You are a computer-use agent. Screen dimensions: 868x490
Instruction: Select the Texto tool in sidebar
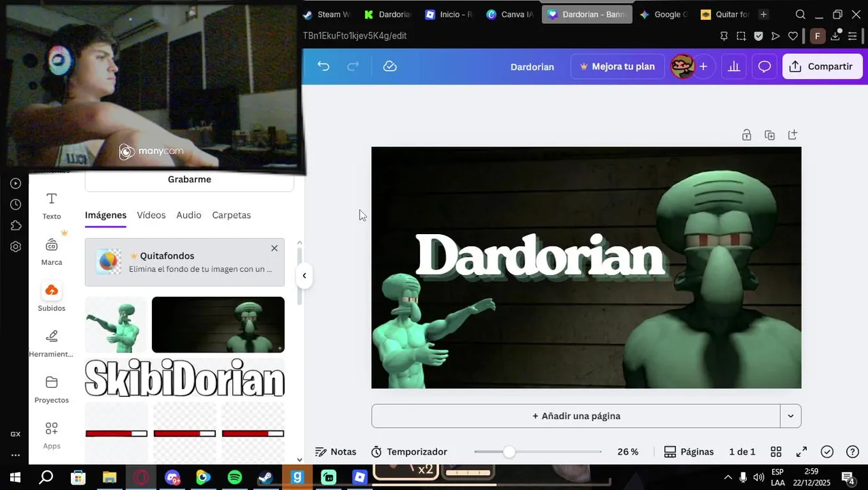[x=52, y=206]
